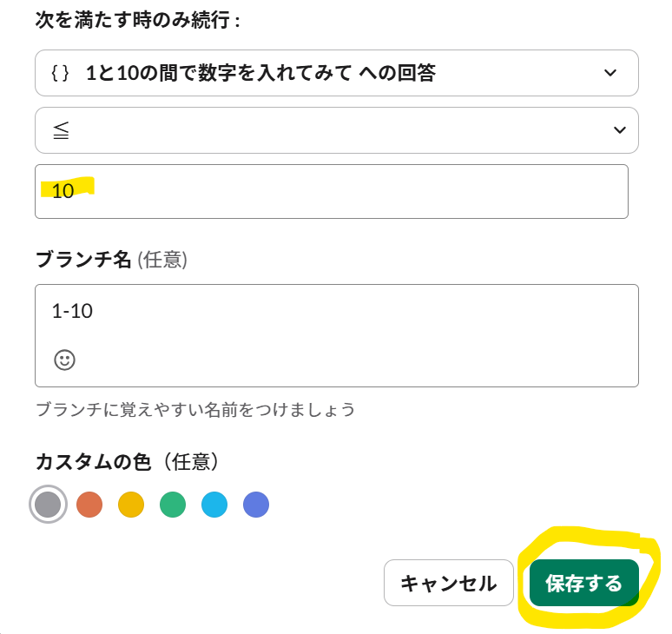Click the ≦ operator symbol
The height and width of the screenshot is (634, 672).
point(61,130)
